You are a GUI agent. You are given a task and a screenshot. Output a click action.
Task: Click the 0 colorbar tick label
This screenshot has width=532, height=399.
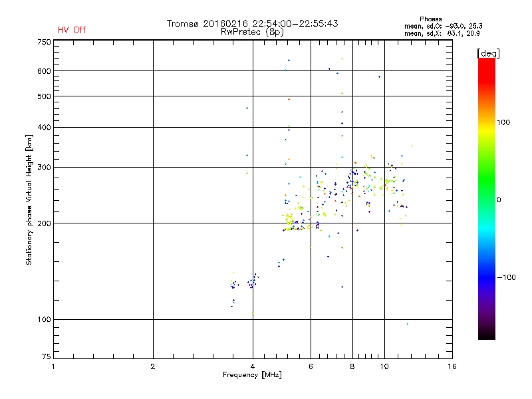tap(499, 200)
